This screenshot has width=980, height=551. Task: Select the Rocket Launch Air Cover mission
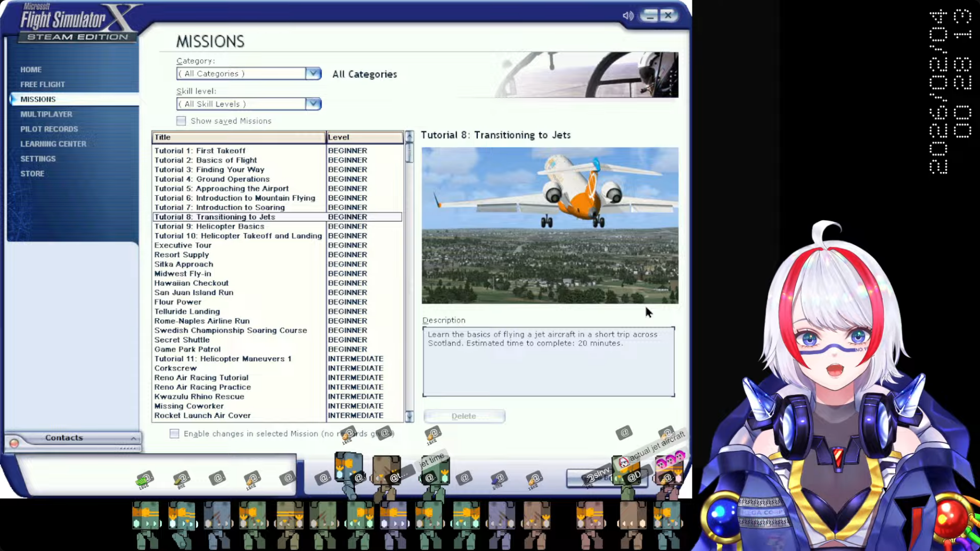pyautogui.click(x=277, y=416)
